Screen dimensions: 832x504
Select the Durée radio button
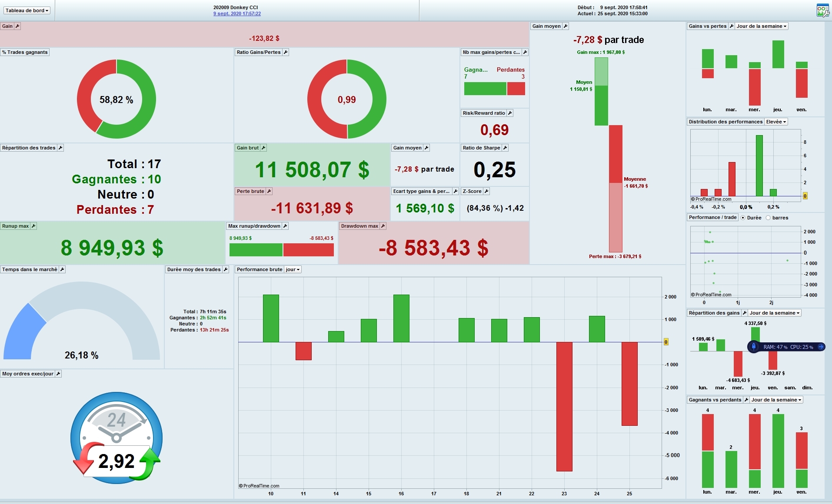click(743, 218)
